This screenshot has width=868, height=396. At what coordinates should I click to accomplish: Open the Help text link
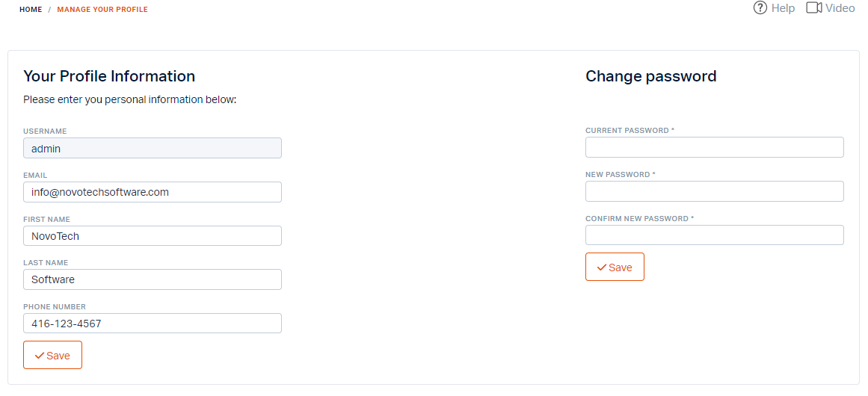coord(783,7)
